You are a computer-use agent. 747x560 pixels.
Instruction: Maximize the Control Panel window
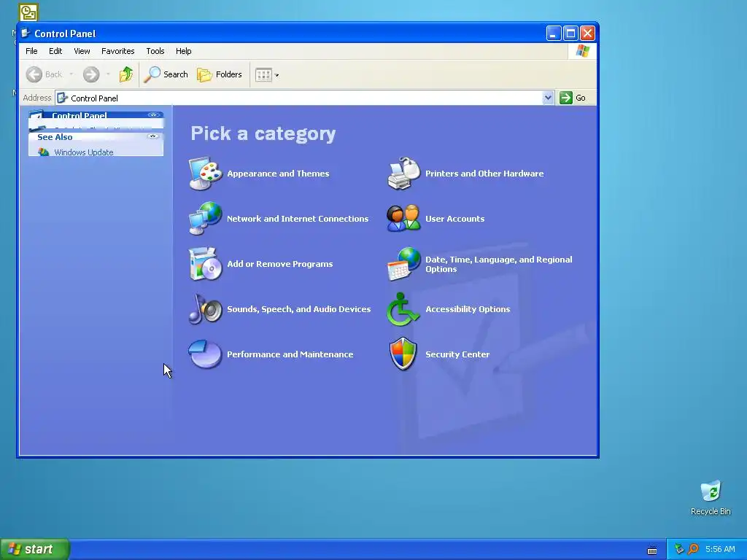(570, 34)
